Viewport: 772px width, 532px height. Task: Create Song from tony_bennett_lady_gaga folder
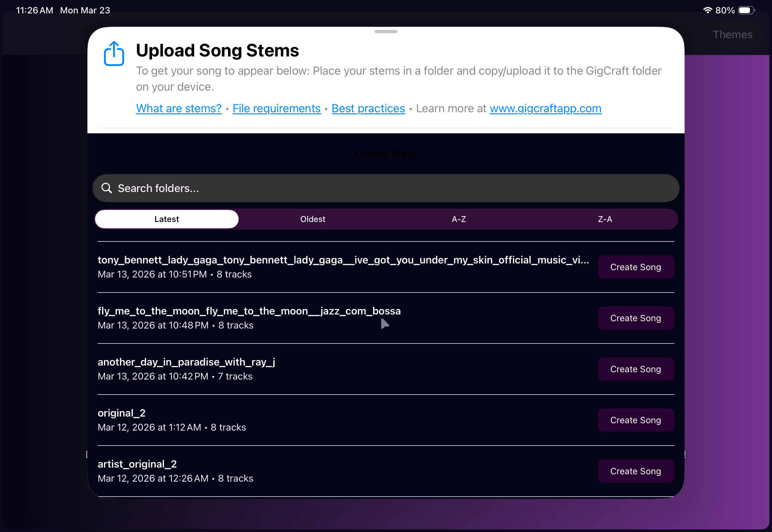tap(635, 267)
